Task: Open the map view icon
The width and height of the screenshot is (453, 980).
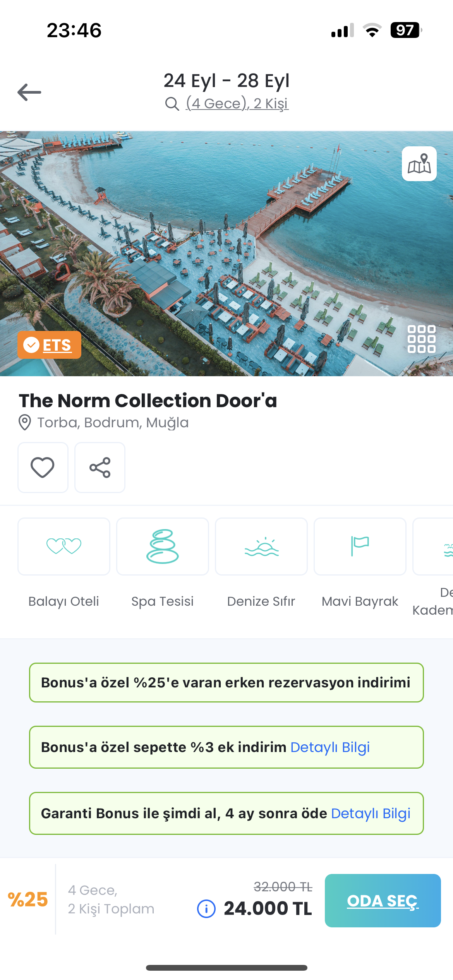Action: point(419,164)
